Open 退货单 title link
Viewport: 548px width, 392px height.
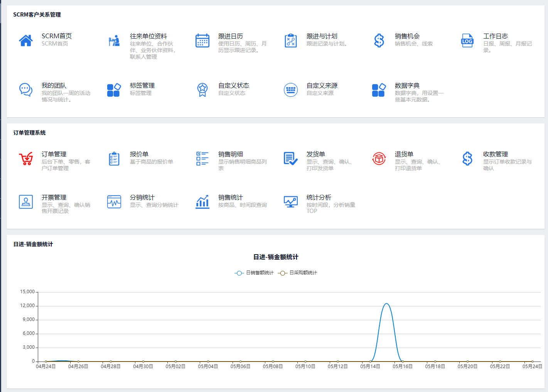tap(404, 154)
